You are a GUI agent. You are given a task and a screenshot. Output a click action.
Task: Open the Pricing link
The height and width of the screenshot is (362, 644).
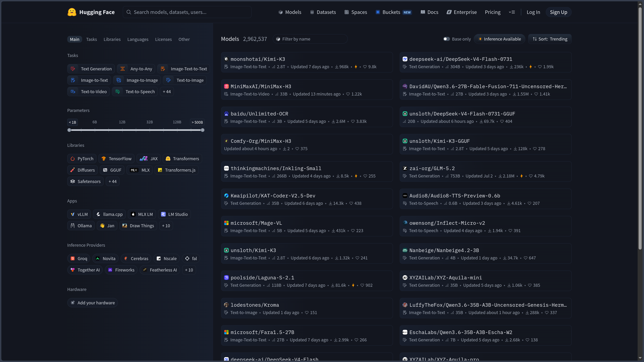(493, 12)
